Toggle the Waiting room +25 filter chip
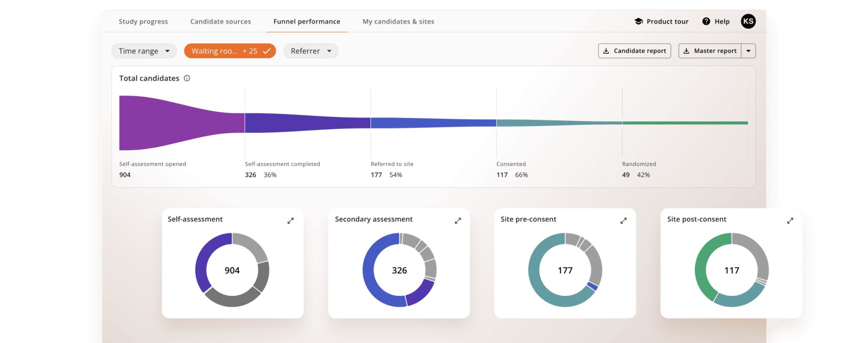 [230, 51]
